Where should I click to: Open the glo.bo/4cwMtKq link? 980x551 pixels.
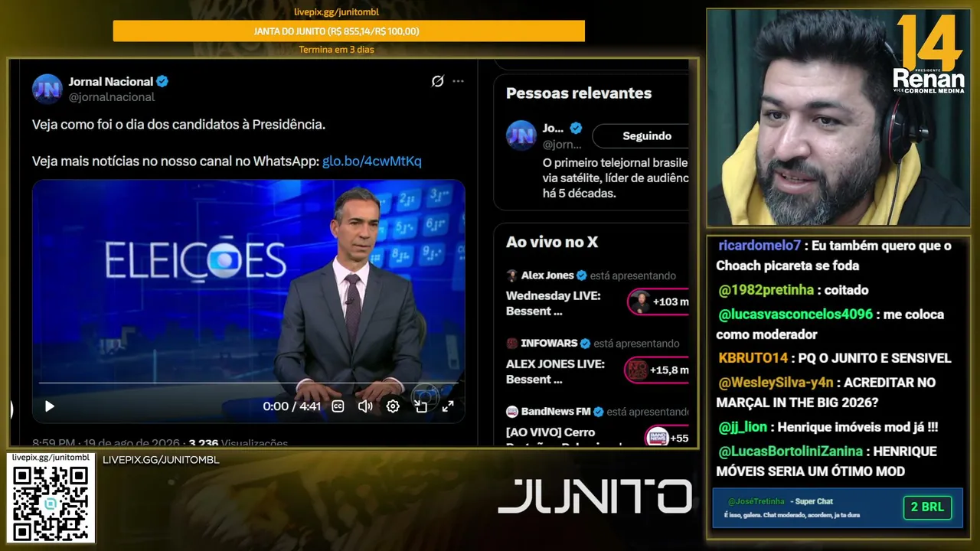(x=372, y=161)
